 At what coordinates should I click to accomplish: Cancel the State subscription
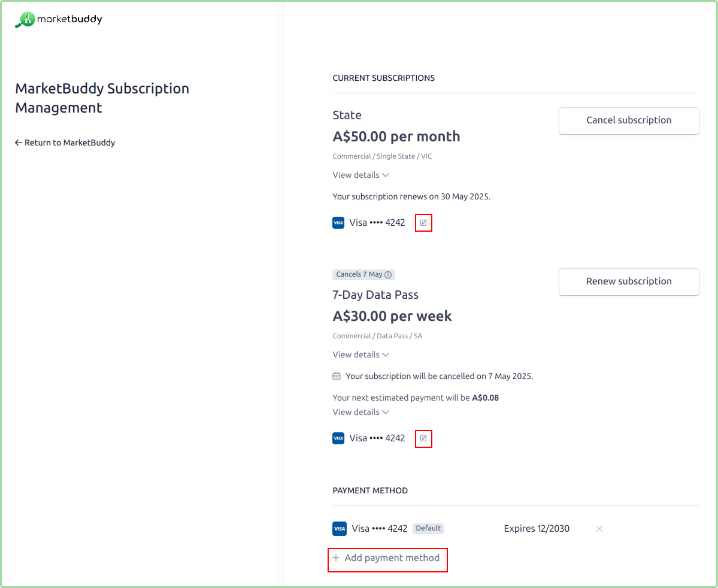point(628,120)
